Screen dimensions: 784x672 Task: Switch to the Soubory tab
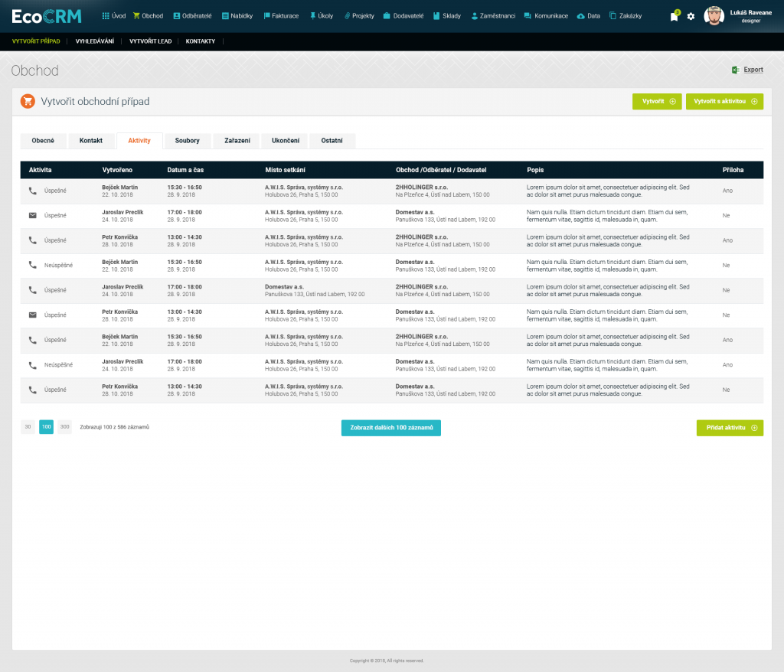[x=188, y=141]
